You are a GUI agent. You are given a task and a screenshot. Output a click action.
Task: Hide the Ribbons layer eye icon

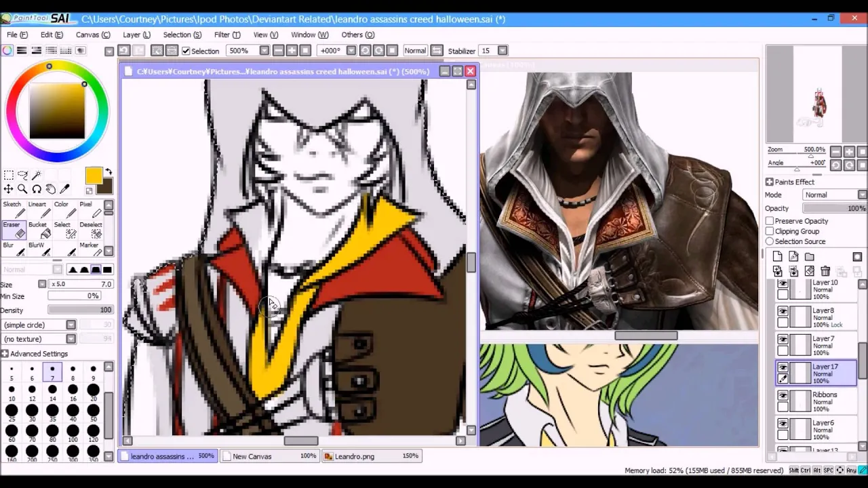click(x=783, y=396)
